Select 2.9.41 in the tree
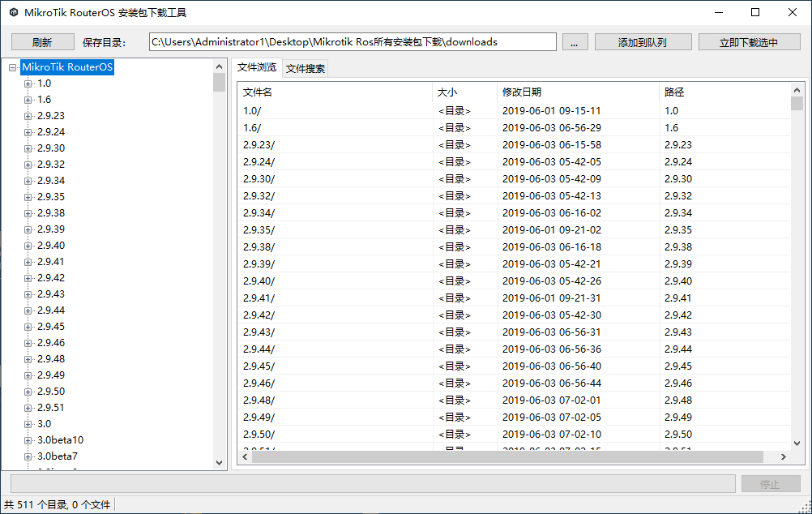 coord(51,262)
